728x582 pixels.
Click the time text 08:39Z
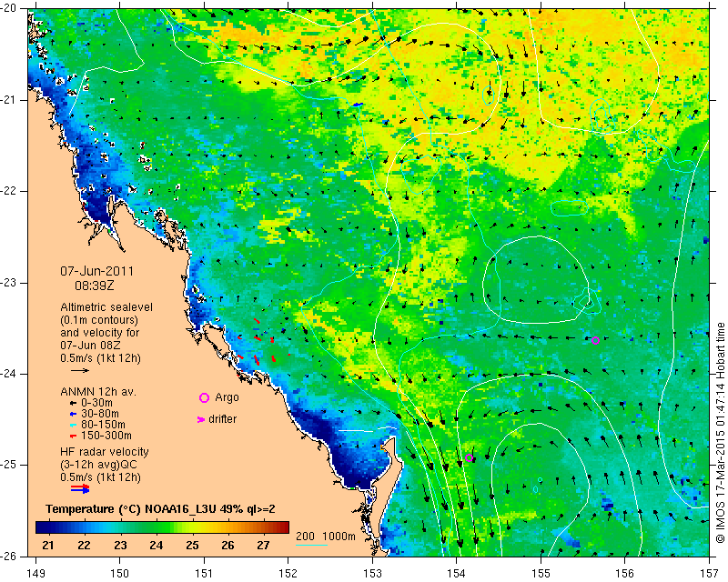tap(95, 286)
